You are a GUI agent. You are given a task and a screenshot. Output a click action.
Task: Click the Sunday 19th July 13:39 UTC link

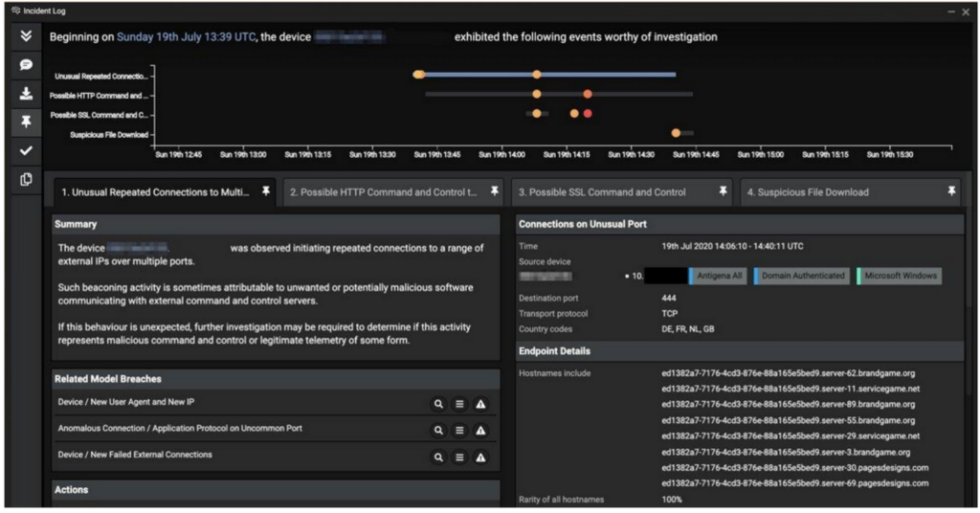pos(186,37)
